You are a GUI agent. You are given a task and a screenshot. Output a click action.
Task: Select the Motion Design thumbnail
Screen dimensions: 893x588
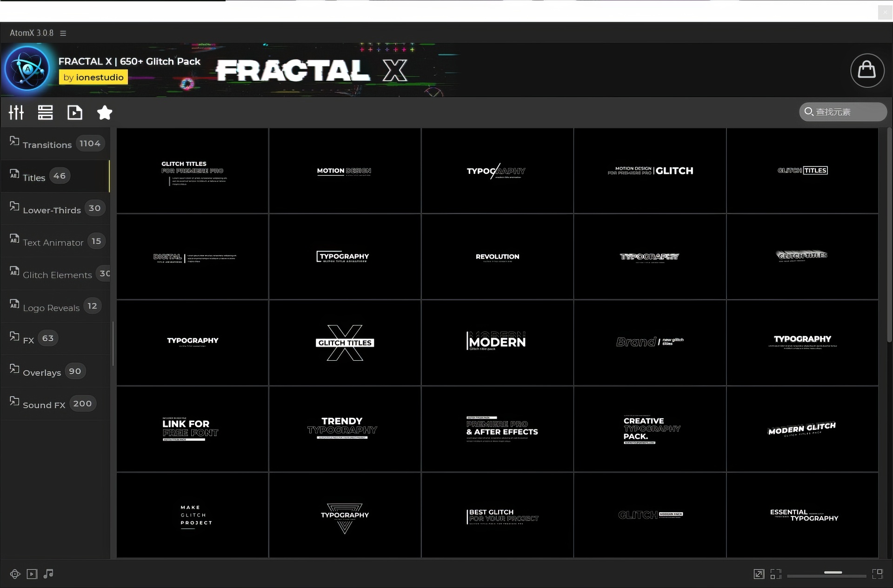point(345,171)
